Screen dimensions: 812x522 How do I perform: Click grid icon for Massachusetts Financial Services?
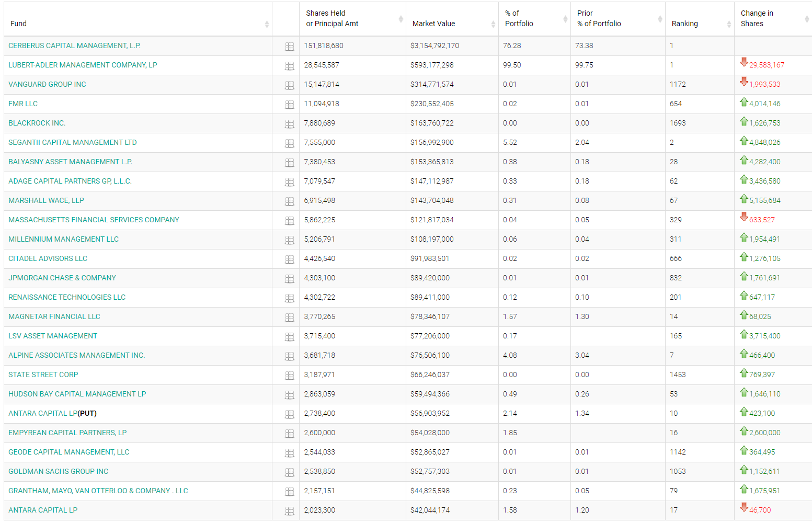pyautogui.click(x=290, y=221)
